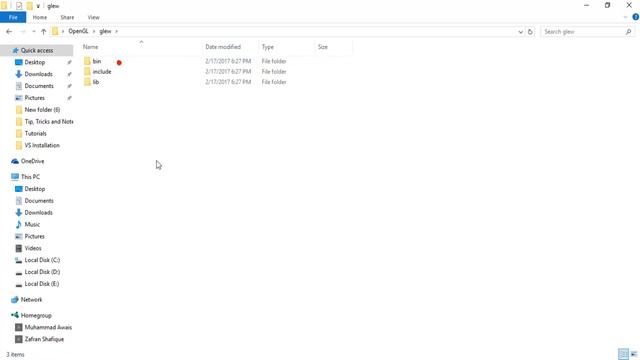Open New folder (E) shortcut

[42, 110]
